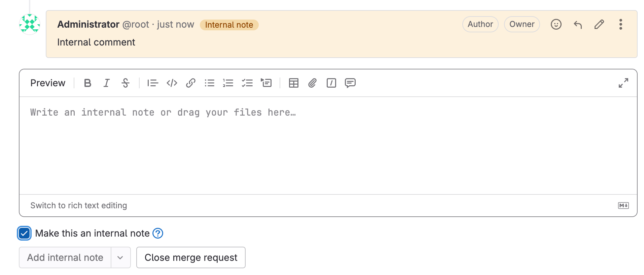The width and height of the screenshot is (644, 275).
Task: Insert a blockquote
Action: click(x=152, y=83)
